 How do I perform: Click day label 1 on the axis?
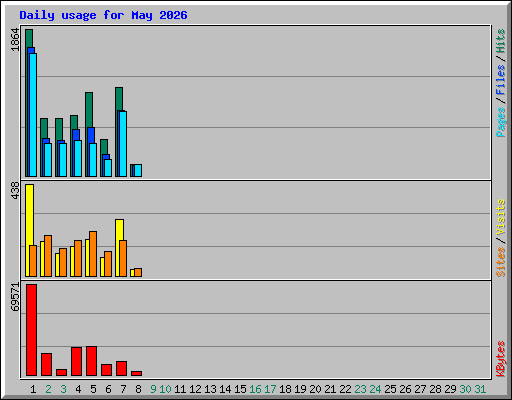(x=33, y=389)
